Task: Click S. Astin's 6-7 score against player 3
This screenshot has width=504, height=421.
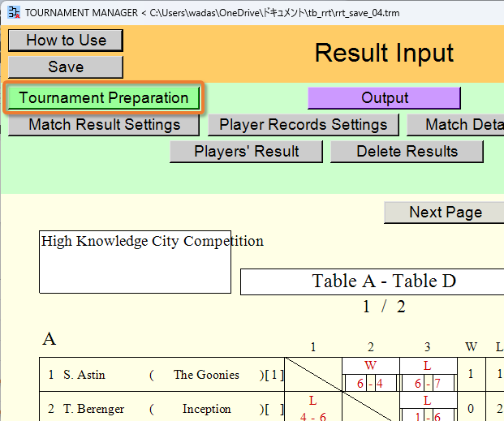Action: point(428,383)
